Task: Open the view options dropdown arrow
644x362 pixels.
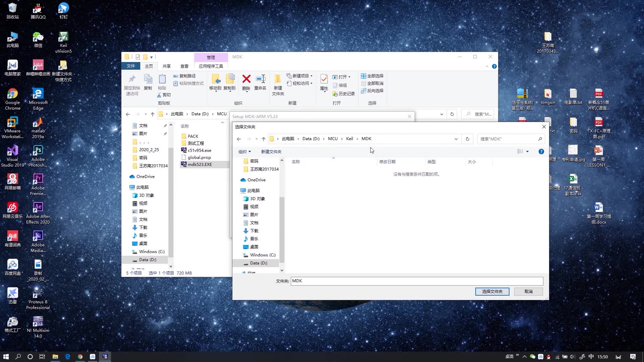Action: [x=527, y=152]
